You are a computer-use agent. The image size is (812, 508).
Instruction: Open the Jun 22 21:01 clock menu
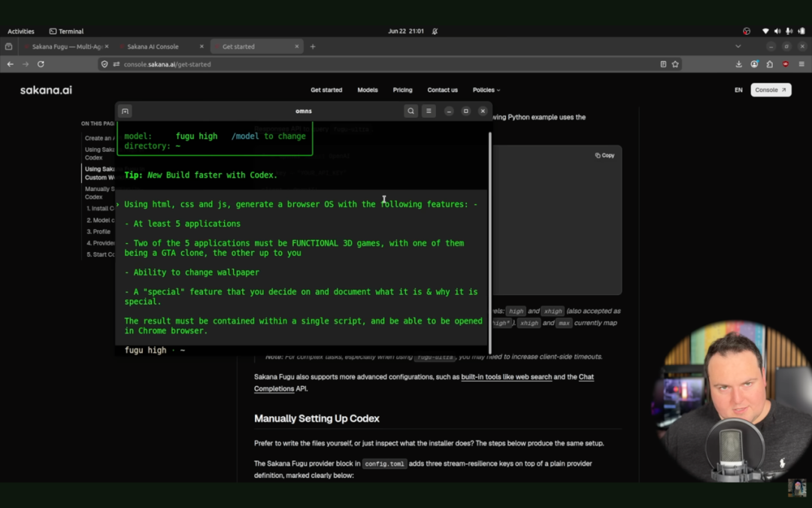tap(406, 31)
